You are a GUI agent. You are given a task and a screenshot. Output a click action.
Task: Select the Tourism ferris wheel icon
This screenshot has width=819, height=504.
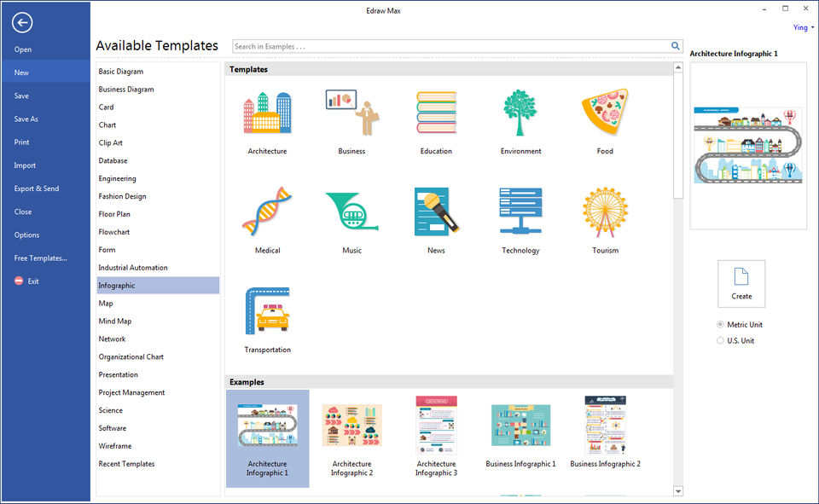(605, 211)
